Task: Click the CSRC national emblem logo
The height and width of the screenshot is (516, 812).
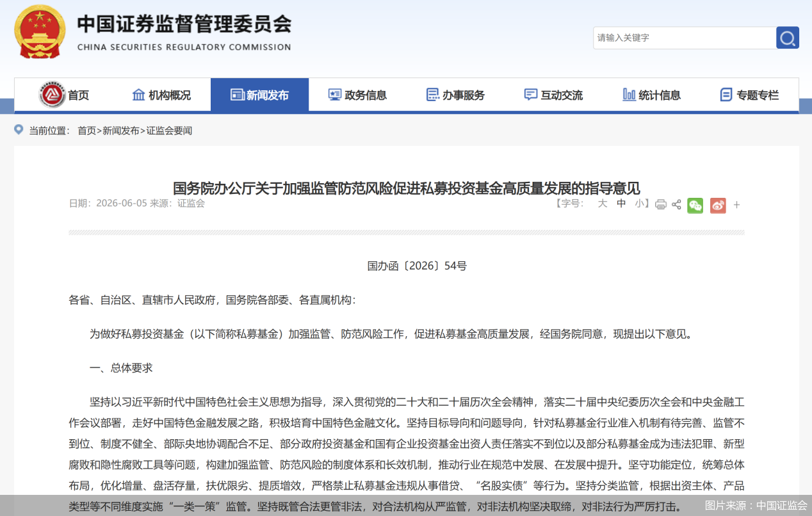Action: click(40, 32)
